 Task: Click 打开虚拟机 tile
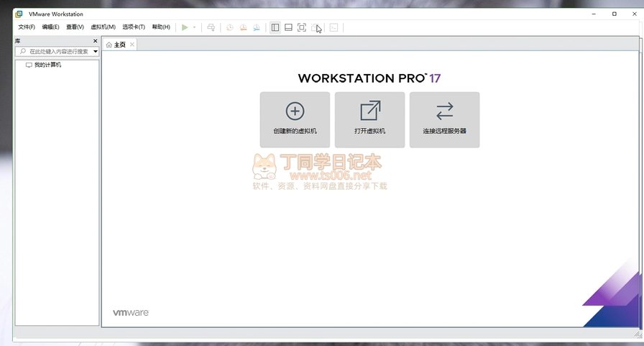pos(369,119)
